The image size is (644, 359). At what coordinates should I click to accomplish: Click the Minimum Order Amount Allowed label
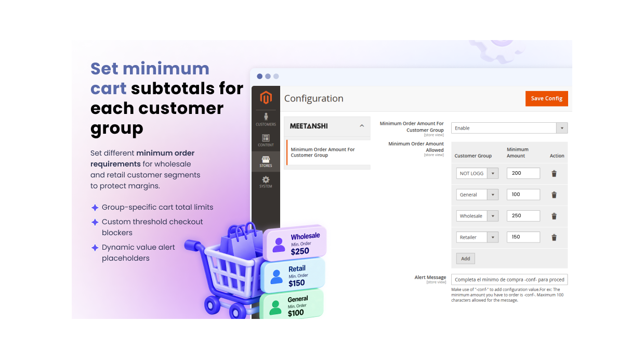(x=416, y=147)
